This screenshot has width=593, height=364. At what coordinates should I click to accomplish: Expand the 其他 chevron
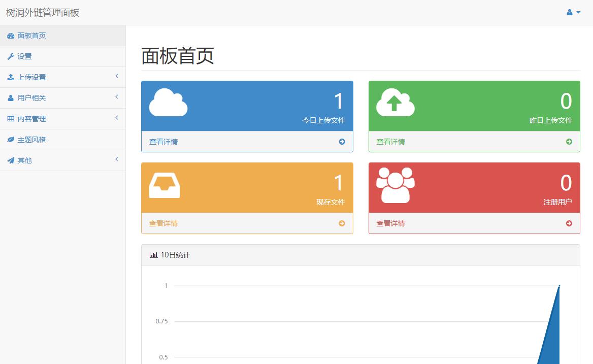(117, 159)
